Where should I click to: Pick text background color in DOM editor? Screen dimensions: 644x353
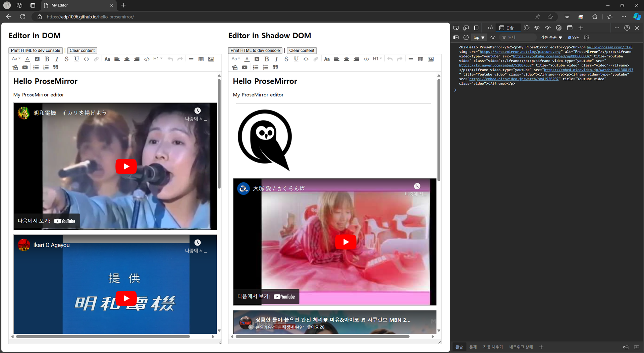[37, 59]
